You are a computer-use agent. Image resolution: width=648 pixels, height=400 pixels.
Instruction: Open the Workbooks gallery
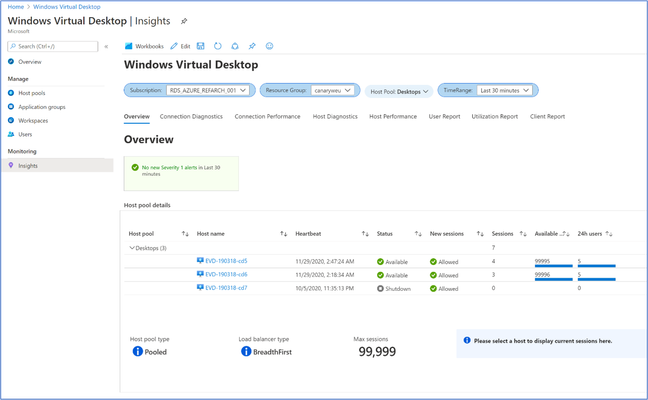pos(144,46)
